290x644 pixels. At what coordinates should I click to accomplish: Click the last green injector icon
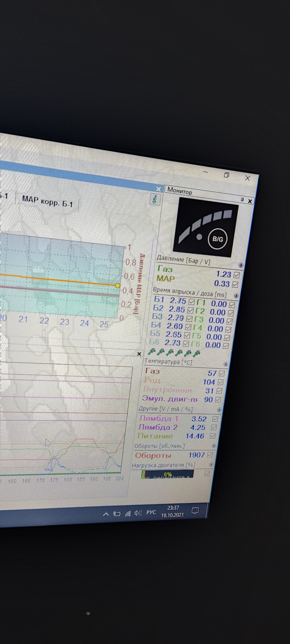pyautogui.click(x=197, y=353)
